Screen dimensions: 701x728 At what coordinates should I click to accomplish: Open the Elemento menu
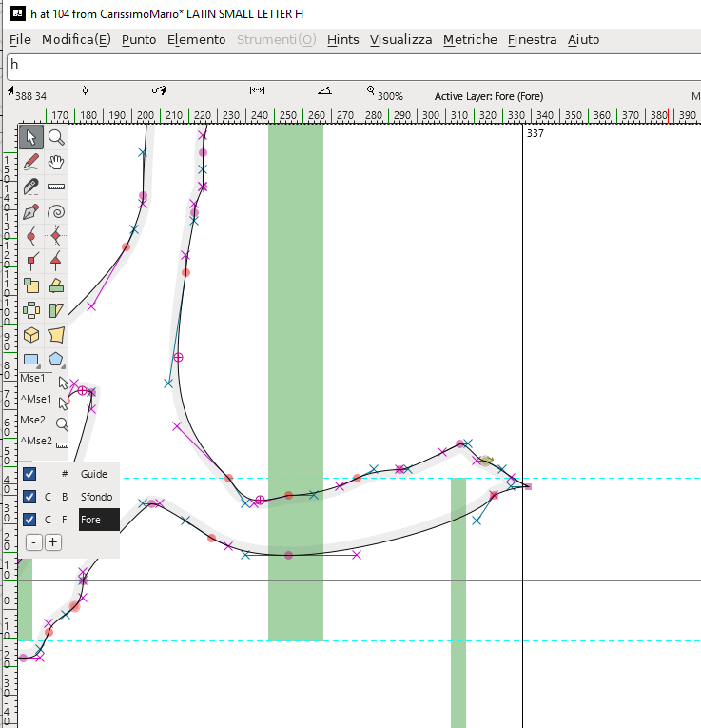pos(196,39)
